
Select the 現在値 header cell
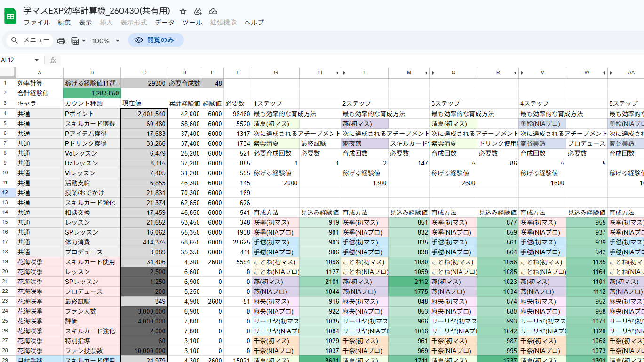click(144, 103)
